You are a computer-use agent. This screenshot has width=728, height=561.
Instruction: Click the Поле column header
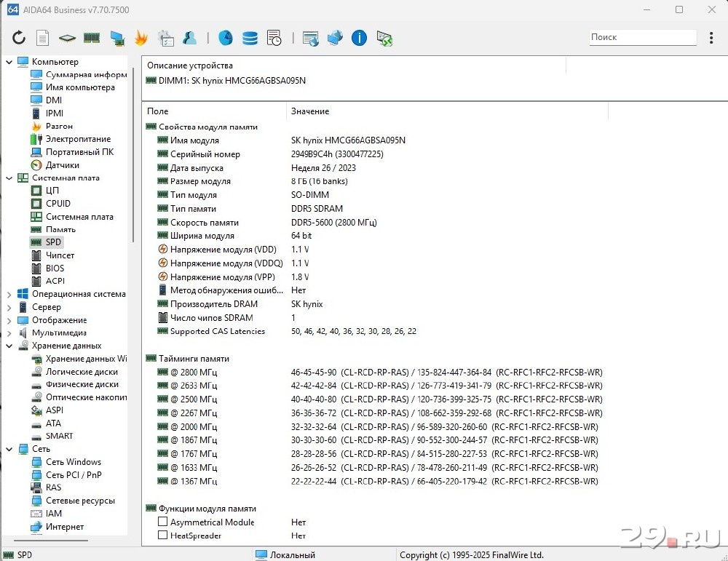pyautogui.click(x=158, y=111)
